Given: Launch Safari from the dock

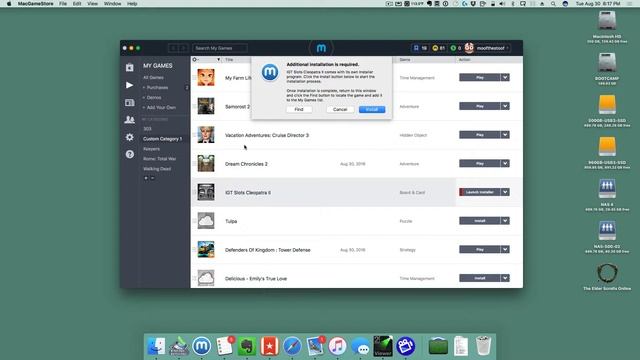Looking at the screenshot, I should (292, 346).
